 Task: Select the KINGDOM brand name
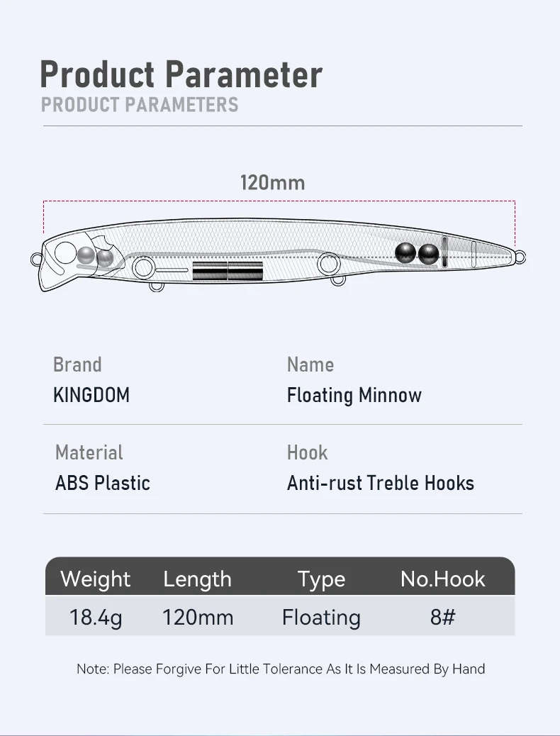[x=91, y=396]
